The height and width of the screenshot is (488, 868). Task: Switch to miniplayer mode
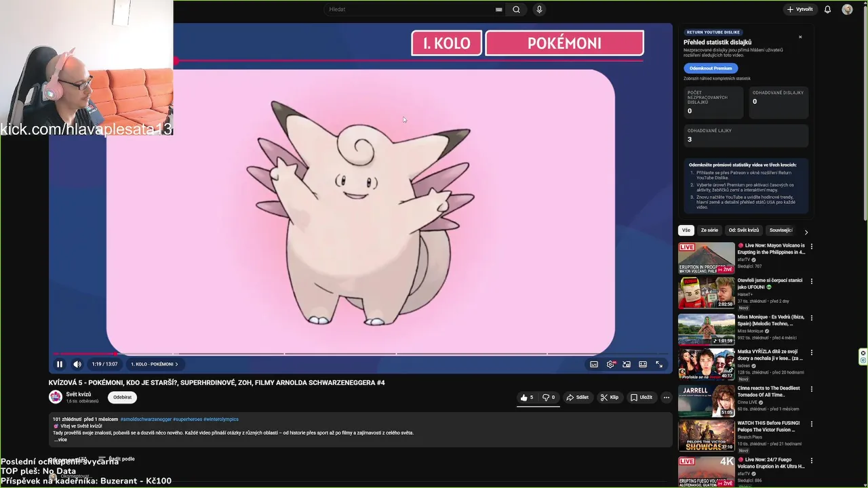coord(627,364)
